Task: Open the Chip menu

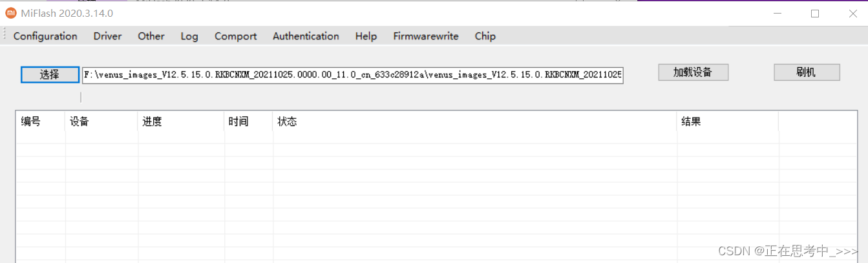Action: [485, 36]
